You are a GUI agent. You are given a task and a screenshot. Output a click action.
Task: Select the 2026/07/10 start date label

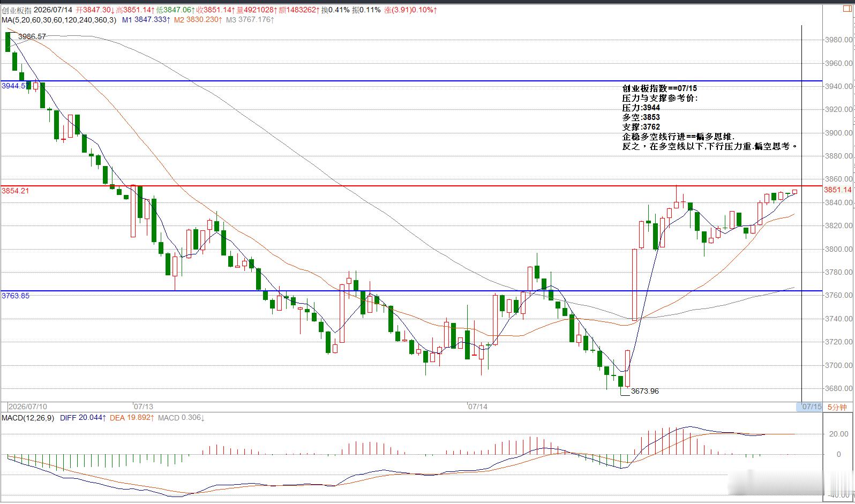pyautogui.click(x=28, y=407)
